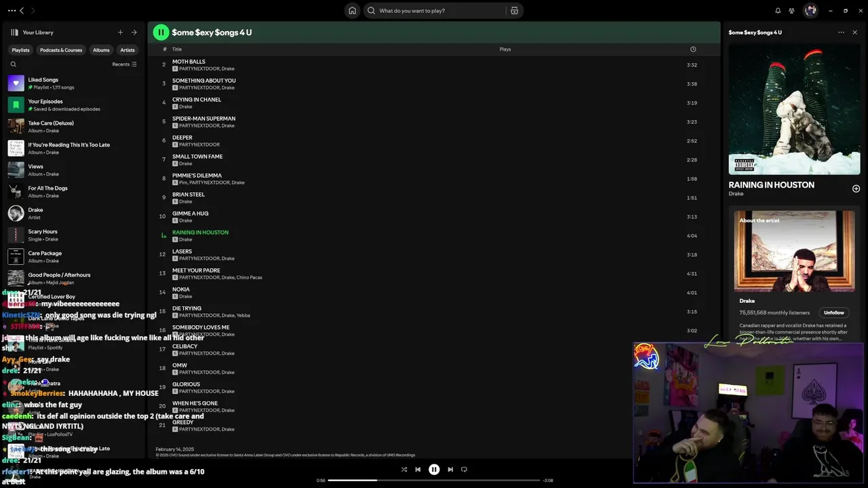This screenshot has height=488, width=868.
Task: Play the track DEEPER
Action: 434,141
